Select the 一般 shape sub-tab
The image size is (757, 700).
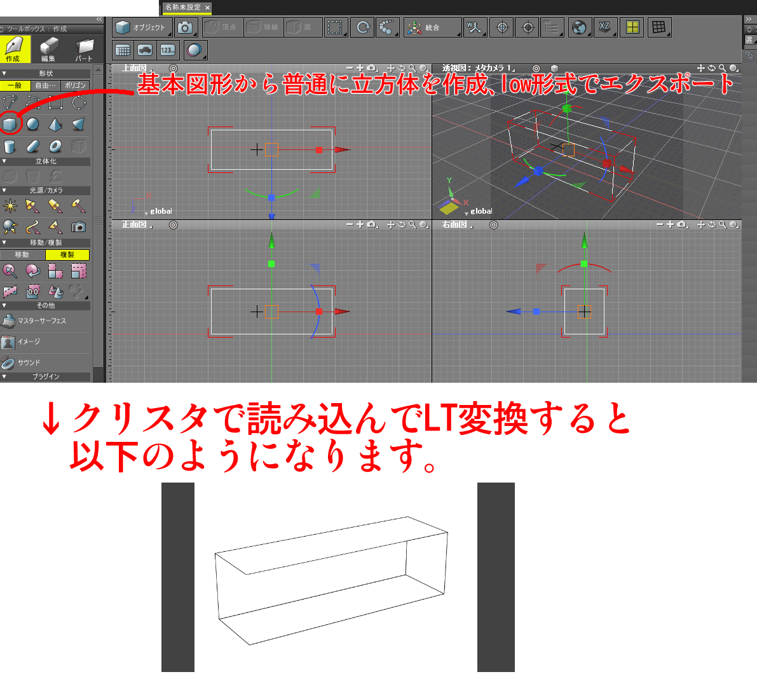click(x=15, y=85)
